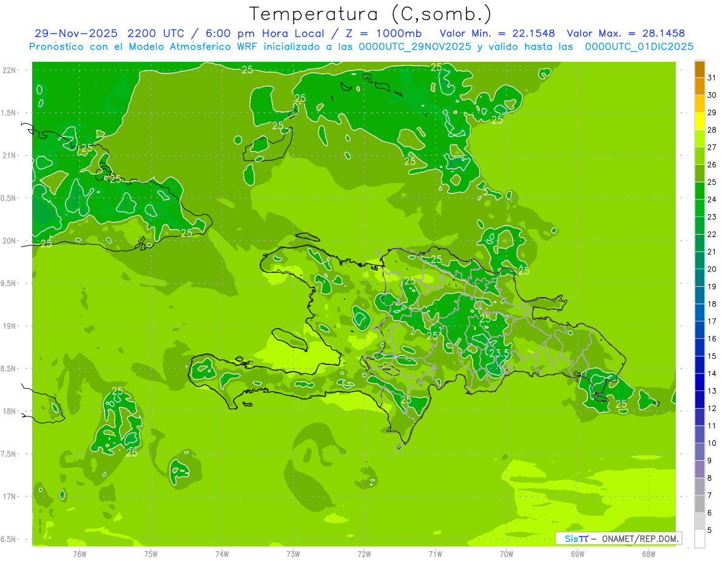Click the teal legend swatch between 19 and 20
728x562 pixels.
click(x=699, y=278)
